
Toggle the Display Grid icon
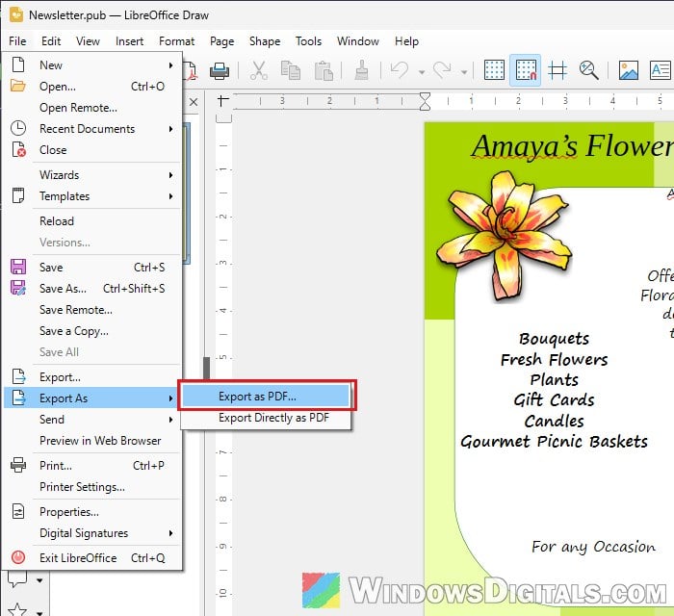494,70
